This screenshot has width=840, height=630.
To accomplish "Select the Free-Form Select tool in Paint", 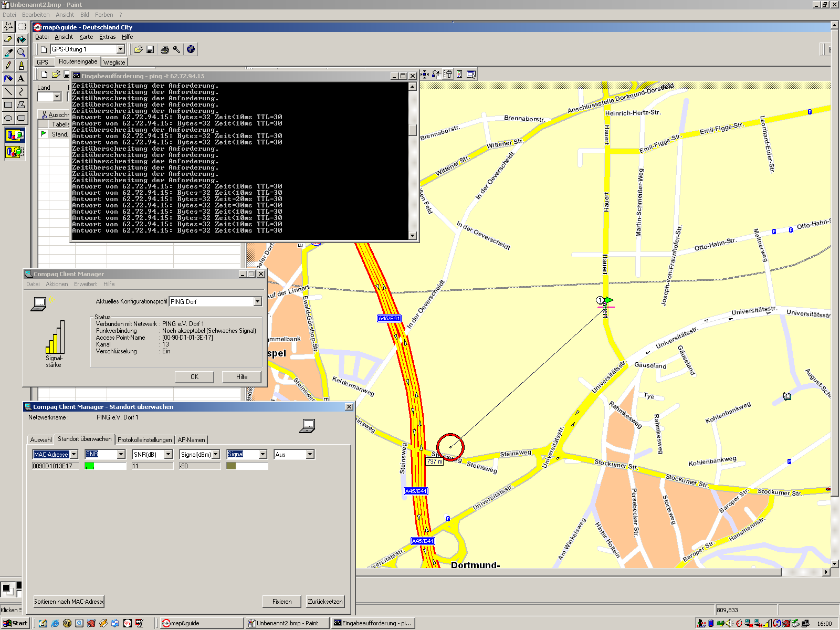I will 8,26.
